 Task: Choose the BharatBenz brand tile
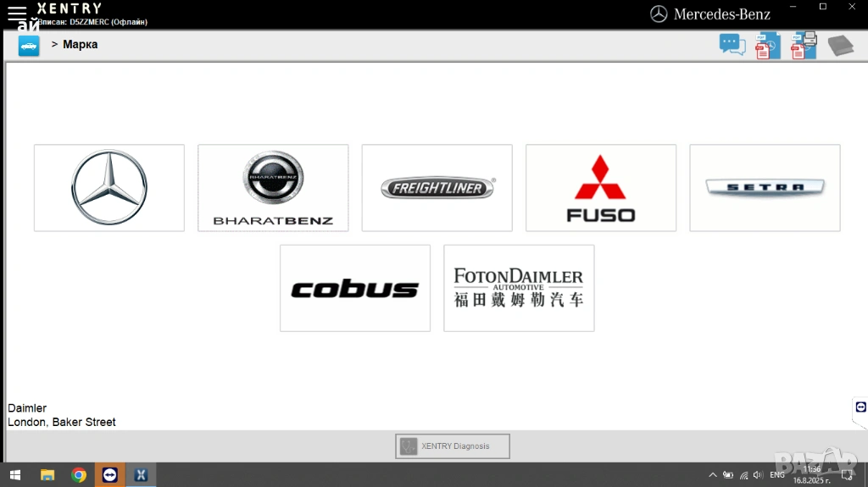click(273, 188)
